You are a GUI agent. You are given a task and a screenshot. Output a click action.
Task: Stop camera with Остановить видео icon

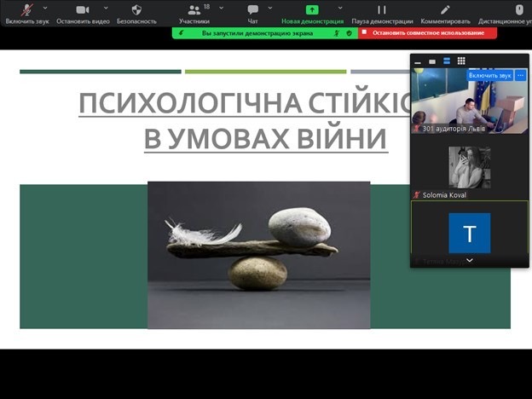(83, 10)
